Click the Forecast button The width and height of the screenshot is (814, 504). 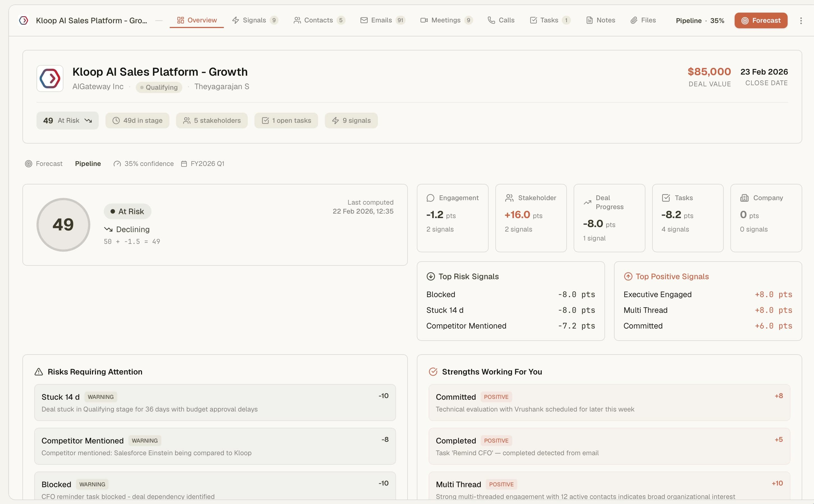pyautogui.click(x=761, y=20)
